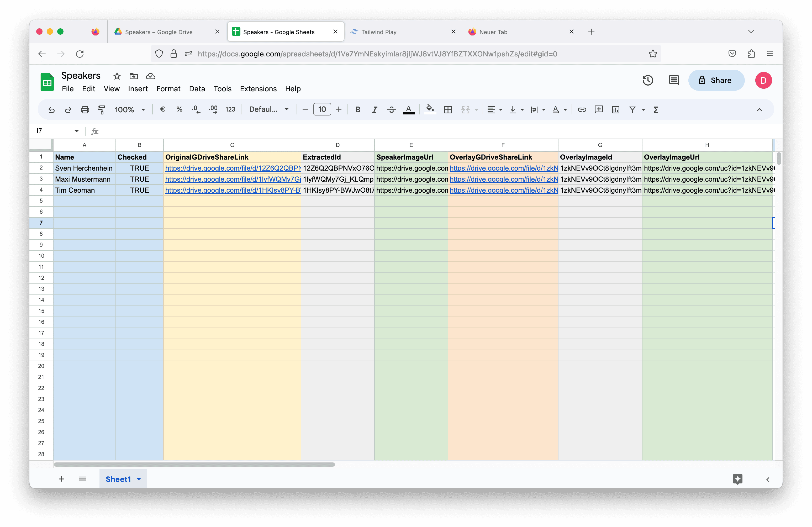Click the Insert chart icon
This screenshot has height=527, width=812.
(x=615, y=109)
